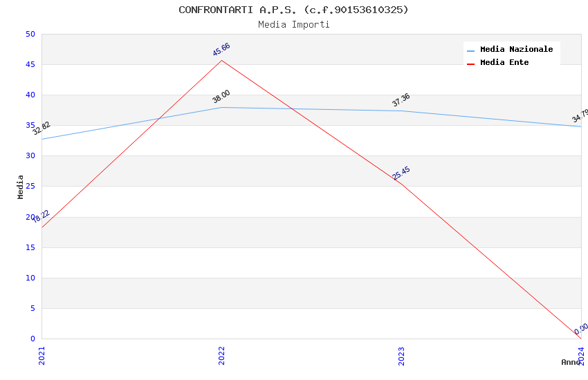This screenshot has width=588, height=380.
Task: Select the Media Nazionale legend label
Action: coord(516,50)
